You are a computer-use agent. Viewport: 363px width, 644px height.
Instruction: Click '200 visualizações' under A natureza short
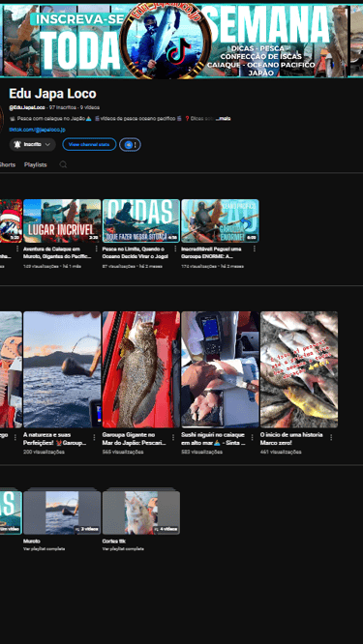coord(44,452)
